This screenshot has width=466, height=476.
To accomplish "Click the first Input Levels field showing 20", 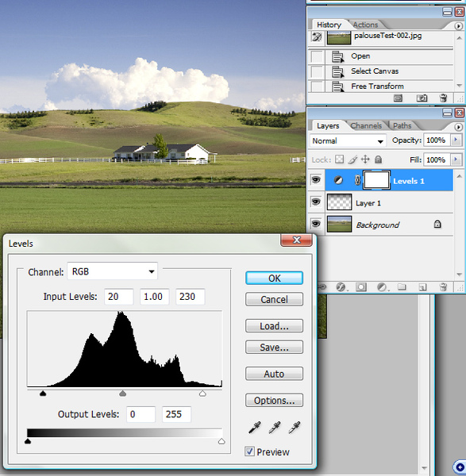I will 119,297.
